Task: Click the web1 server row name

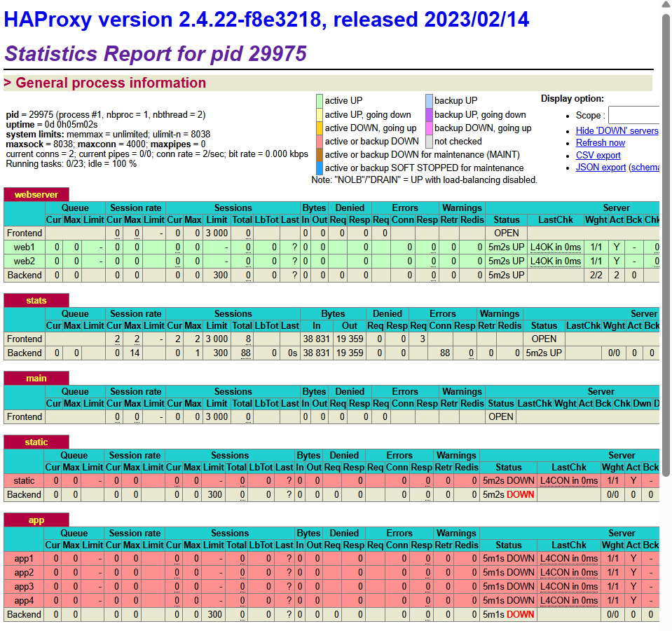Action: click(24, 247)
